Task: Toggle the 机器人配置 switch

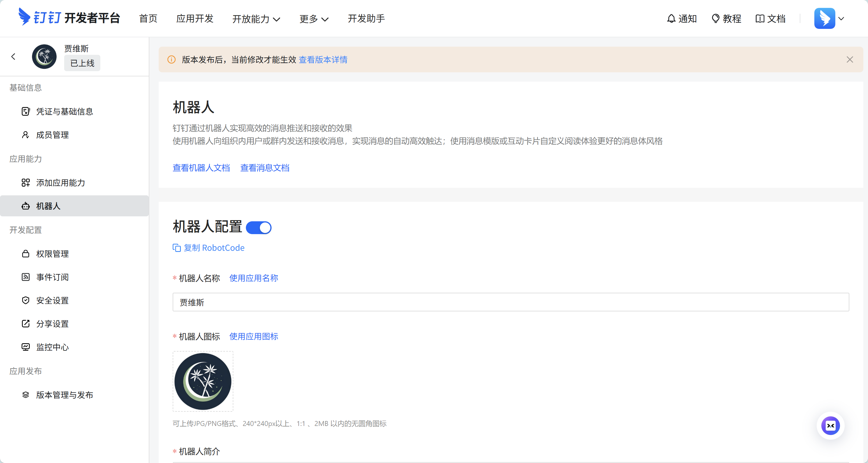Action: click(x=259, y=228)
